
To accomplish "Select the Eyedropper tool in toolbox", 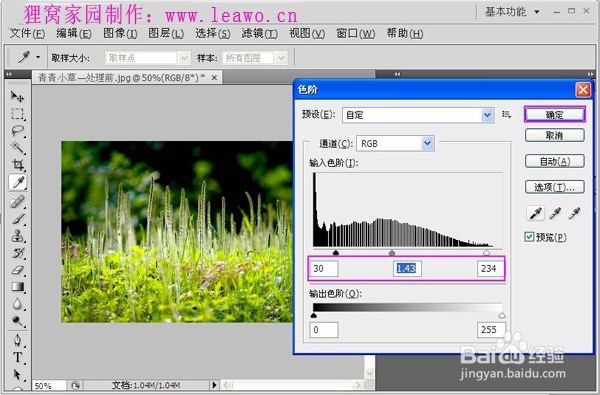I will (x=18, y=182).
